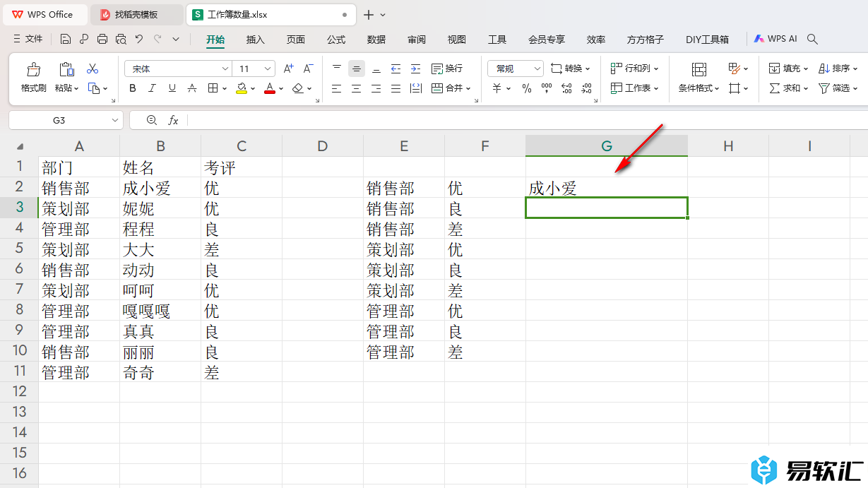Image resolution: width=868 pixels, height=488 pixels.
Task: Click the Filter (筛选) button
Action: (x=838, y=88)
